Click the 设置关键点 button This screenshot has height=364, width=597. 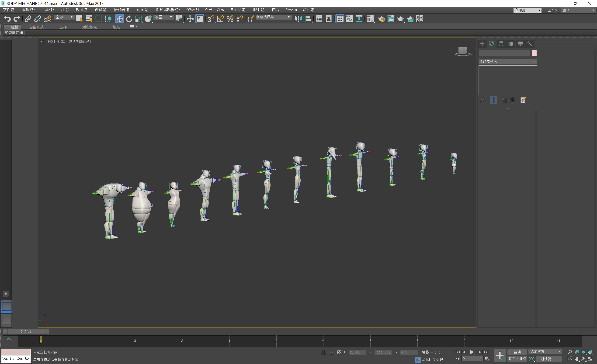tap(517, 359)
